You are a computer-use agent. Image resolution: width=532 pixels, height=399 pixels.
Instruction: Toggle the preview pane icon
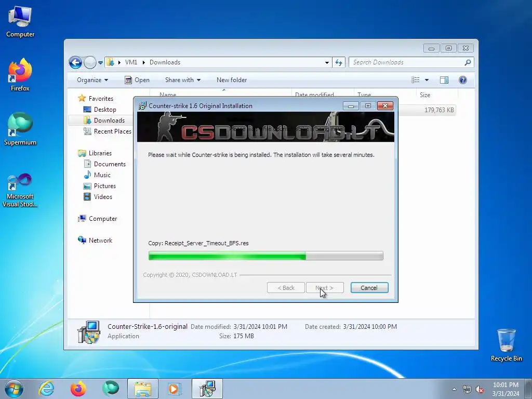444,80
